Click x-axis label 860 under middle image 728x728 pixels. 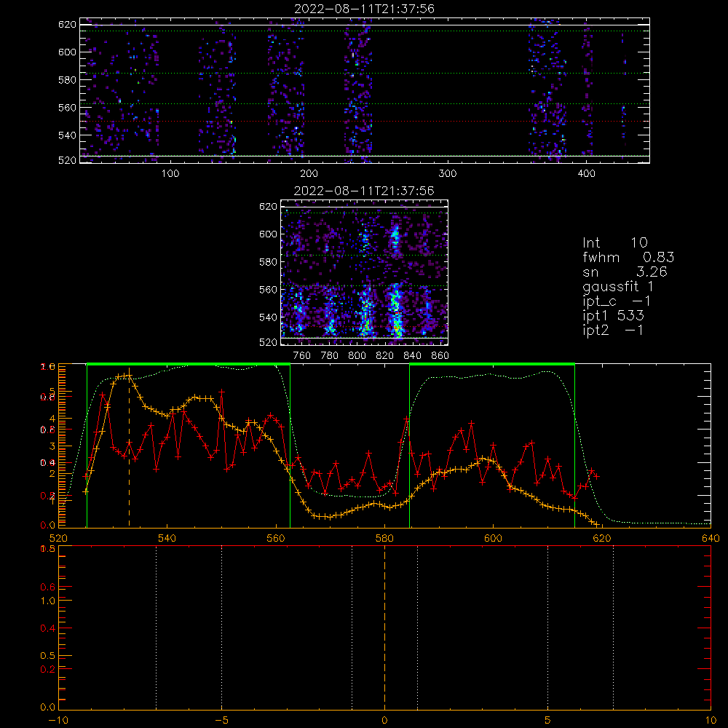coord(440,356)
